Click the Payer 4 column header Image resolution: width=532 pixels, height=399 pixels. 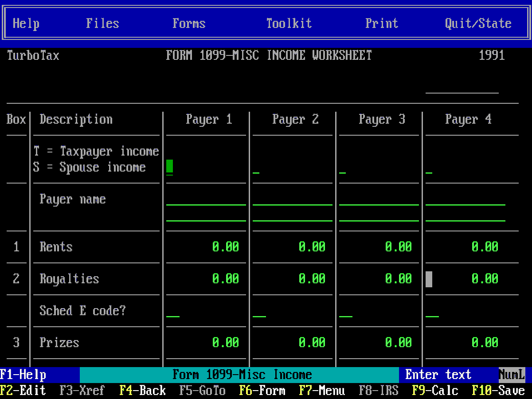click(468, 119)
